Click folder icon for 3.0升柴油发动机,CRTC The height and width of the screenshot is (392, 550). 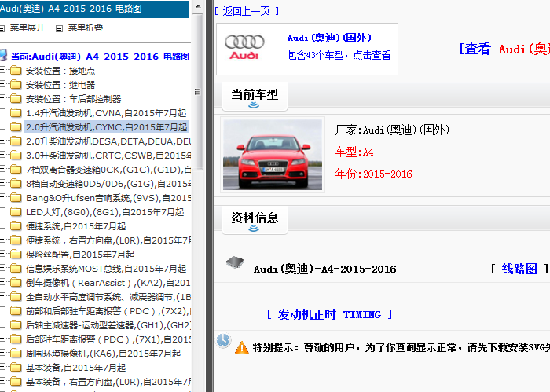click(x=16, y=156)
